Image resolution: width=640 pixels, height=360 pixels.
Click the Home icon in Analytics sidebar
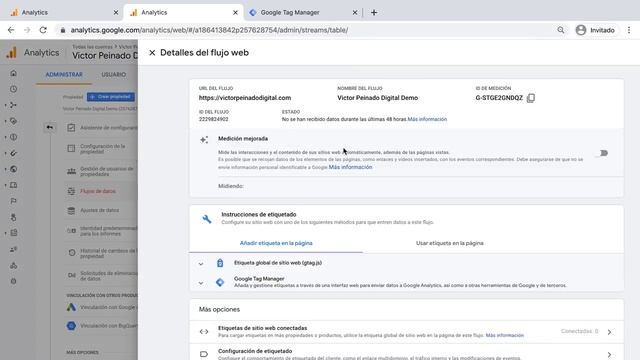pyautogui.click(x=13, y=73)
